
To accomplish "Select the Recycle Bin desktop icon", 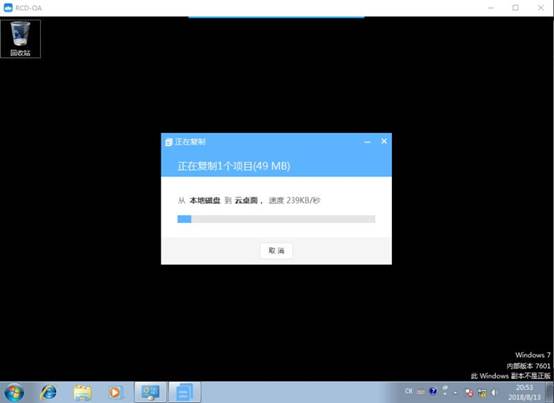I will [x=20, y=38].
